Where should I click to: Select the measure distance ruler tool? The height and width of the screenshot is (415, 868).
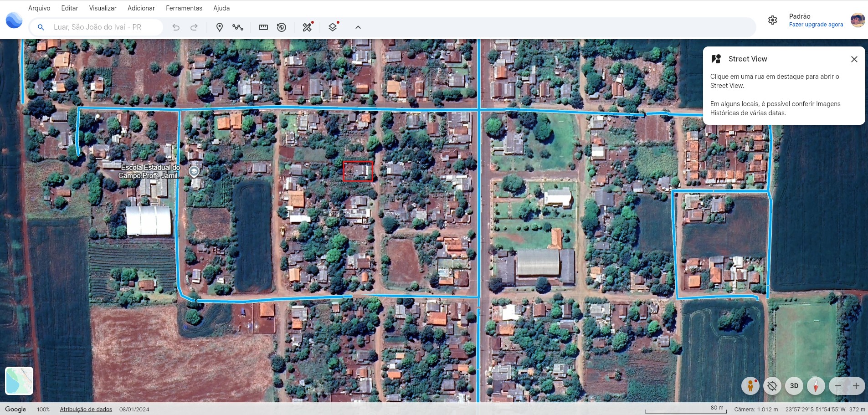(x=263, y=27)
